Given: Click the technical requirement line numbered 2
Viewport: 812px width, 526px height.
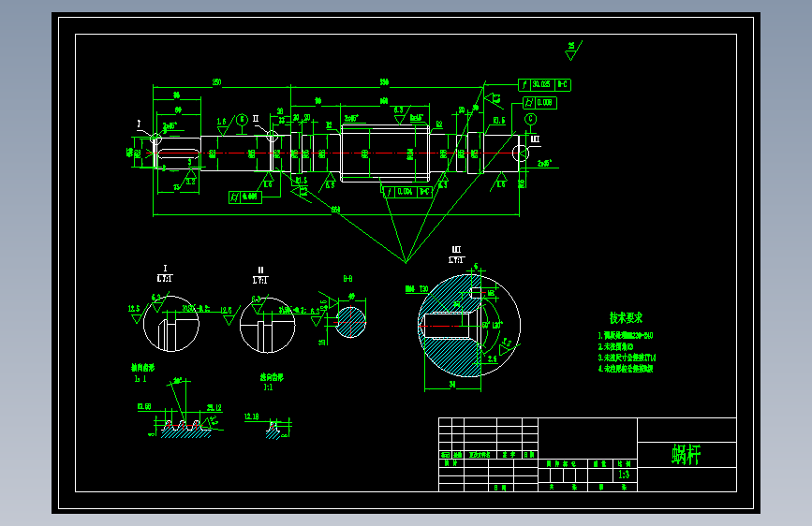Looking at the screenshot, I should pyautogui.click(x=615, y=346).
